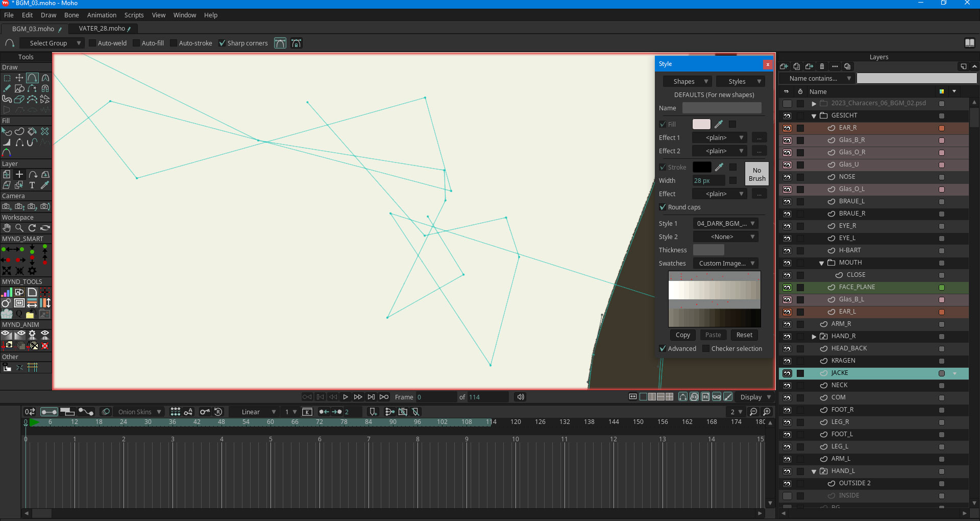Open Styles dropdown in Style panel
980x521 pixels.
tap(740, 81)
